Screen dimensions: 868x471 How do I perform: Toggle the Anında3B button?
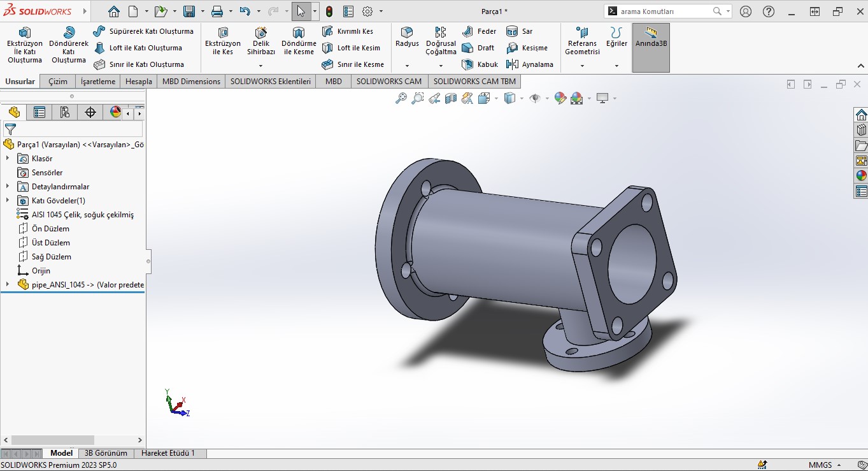click(651, 48)
